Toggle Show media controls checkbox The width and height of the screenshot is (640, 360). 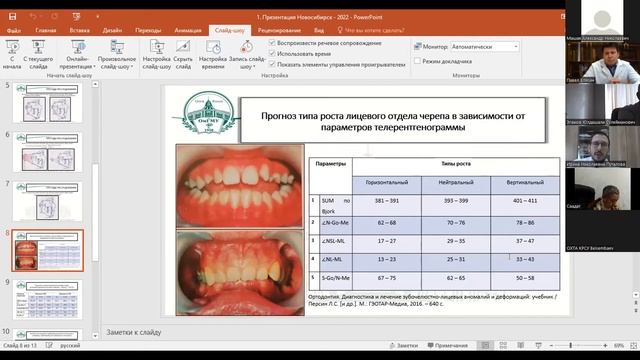(272, 64)
